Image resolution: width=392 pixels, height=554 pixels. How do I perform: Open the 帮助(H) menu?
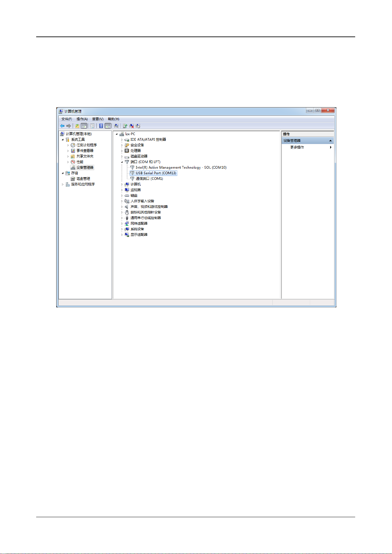(113, 119)
